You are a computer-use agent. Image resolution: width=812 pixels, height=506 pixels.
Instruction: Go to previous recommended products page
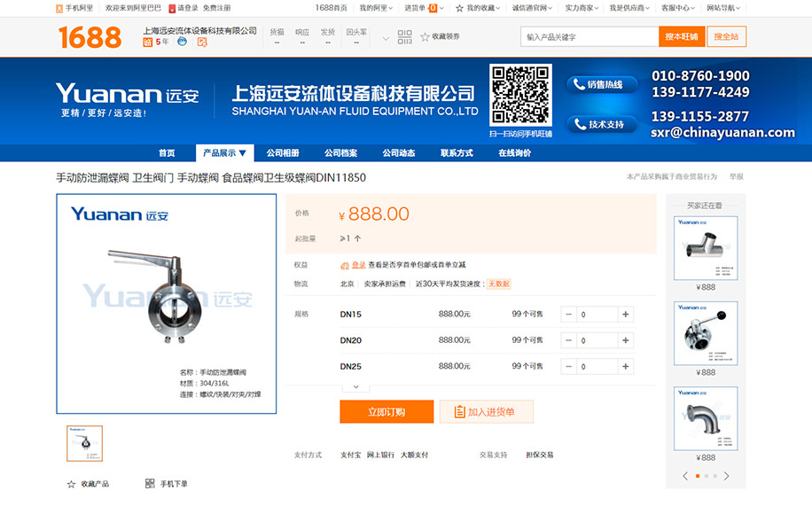[x=685, y=476]
